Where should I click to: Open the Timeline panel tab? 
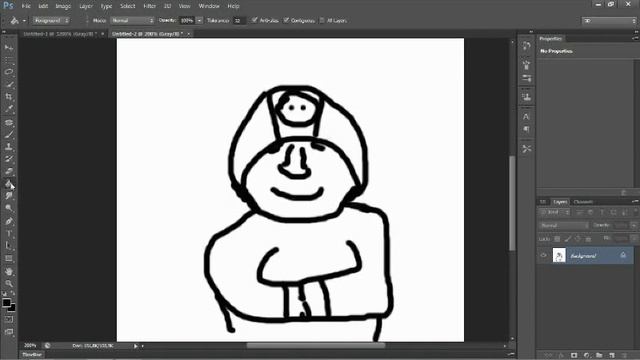point(32,355)
